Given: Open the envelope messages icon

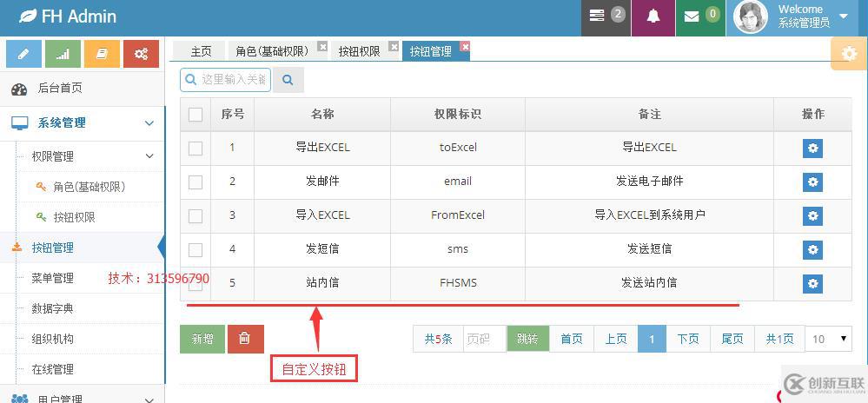Looking at the screenshot, I should coord(700,16).
